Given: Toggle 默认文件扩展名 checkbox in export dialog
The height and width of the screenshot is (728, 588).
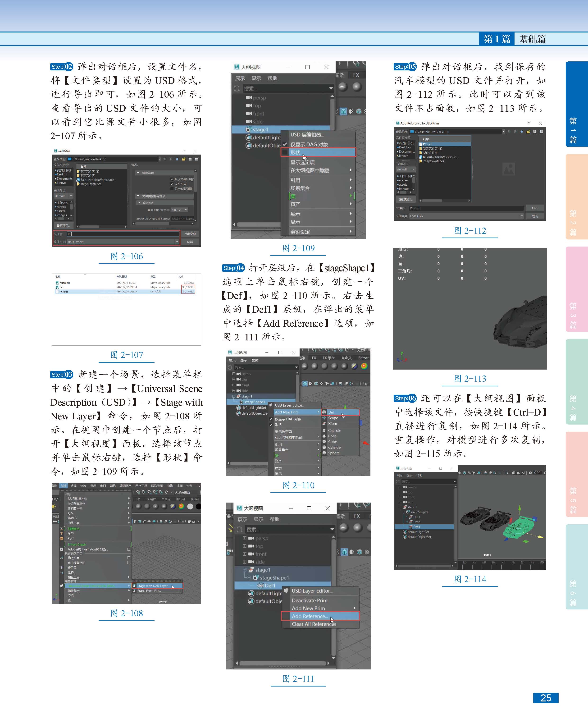Looking at the screenshot, I should pos(172,179).
